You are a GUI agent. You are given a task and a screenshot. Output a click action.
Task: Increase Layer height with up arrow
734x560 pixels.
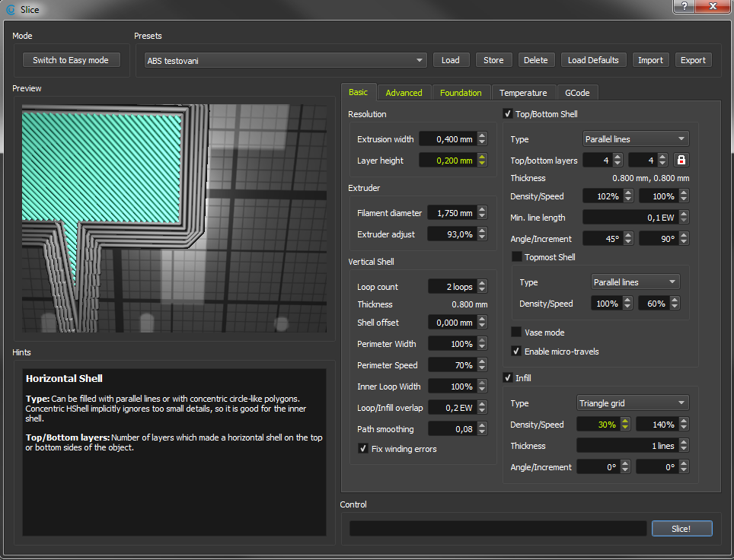pyautogui.click(x=481, y=157)
